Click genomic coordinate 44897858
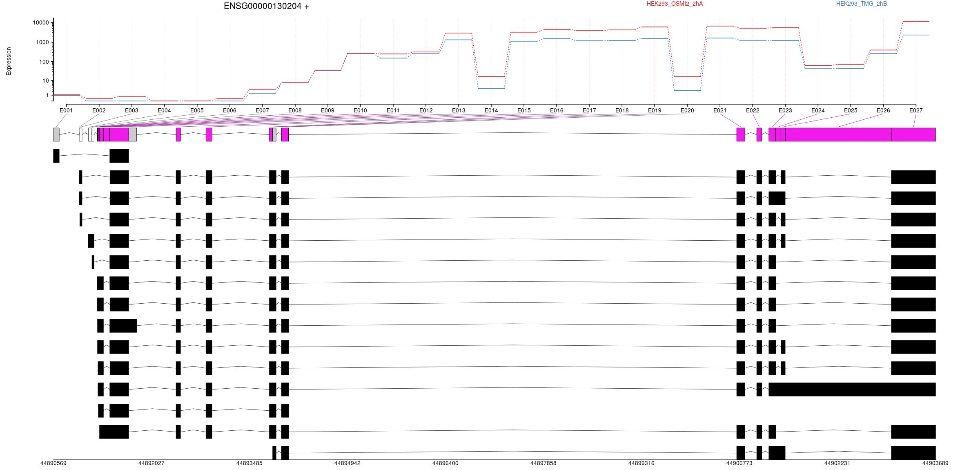The image size is (980, 470). tap(543, 463)
